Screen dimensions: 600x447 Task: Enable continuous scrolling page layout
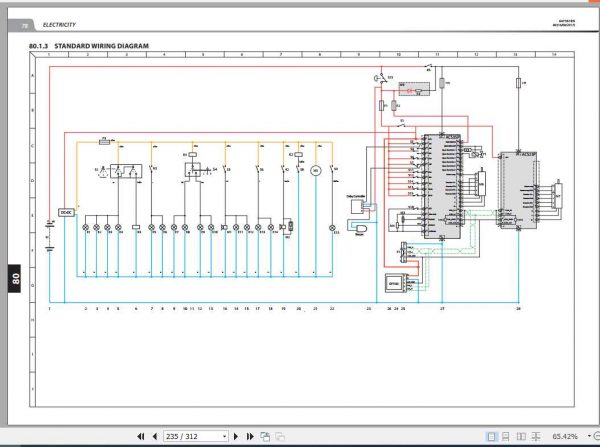click(x=505, y=436)
